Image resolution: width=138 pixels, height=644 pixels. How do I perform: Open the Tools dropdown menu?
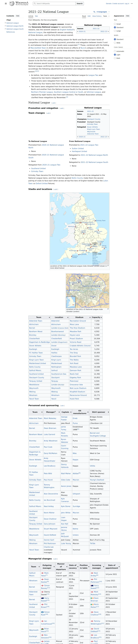point(106,16)
